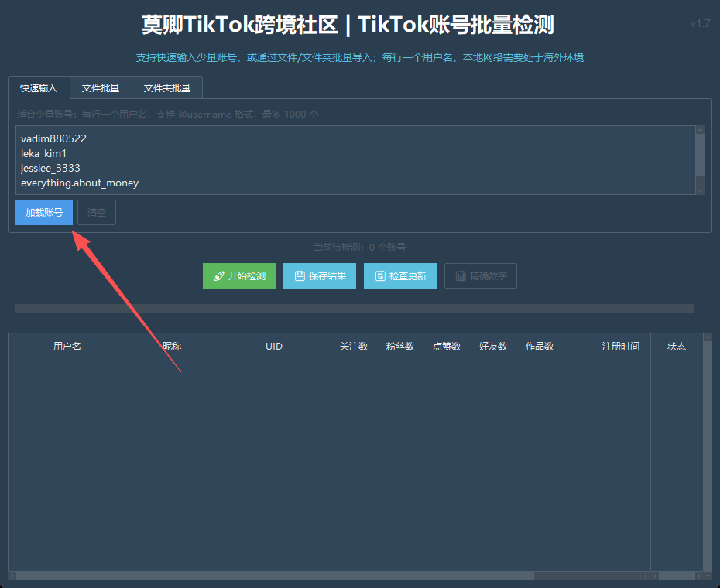
Task: Click the 加载账号 button
Action: (44, 213)
